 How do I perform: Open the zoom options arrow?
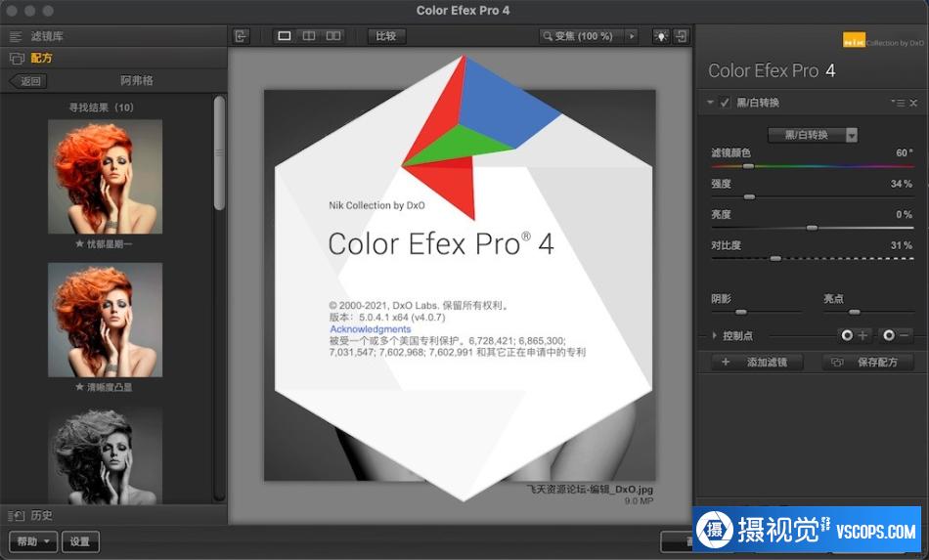pos(632,36)
